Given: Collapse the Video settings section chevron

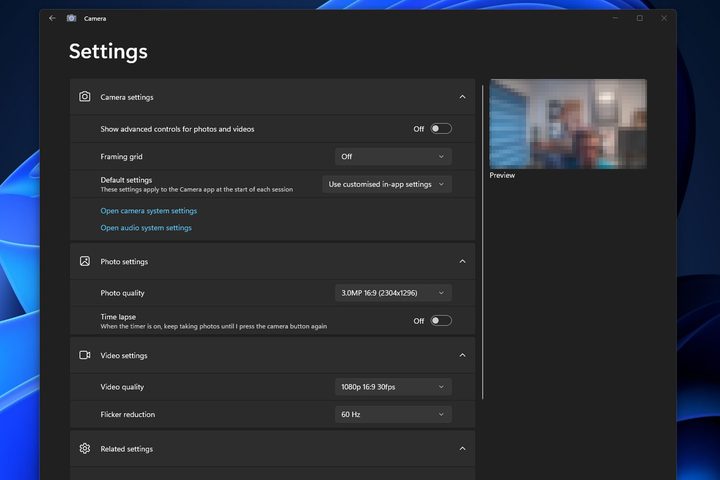Looking at the screenshot, I should (x=462, y=355).
